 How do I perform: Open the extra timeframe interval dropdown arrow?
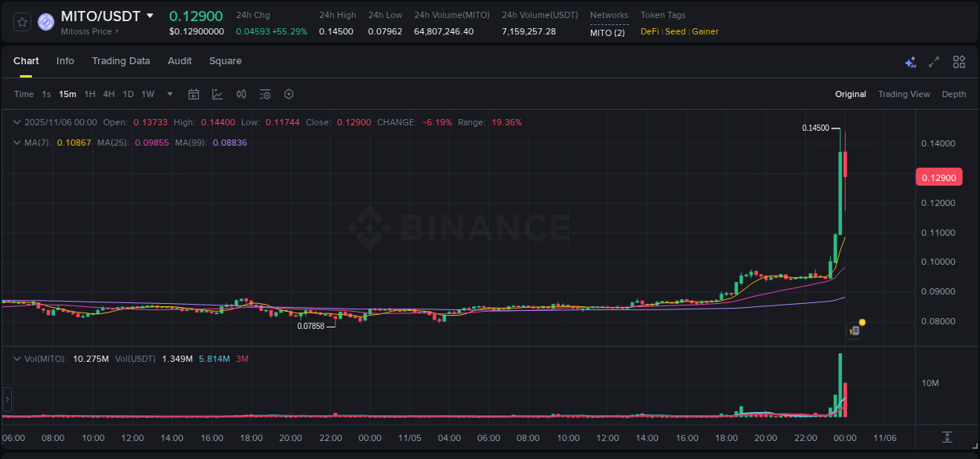pos(169,93)
